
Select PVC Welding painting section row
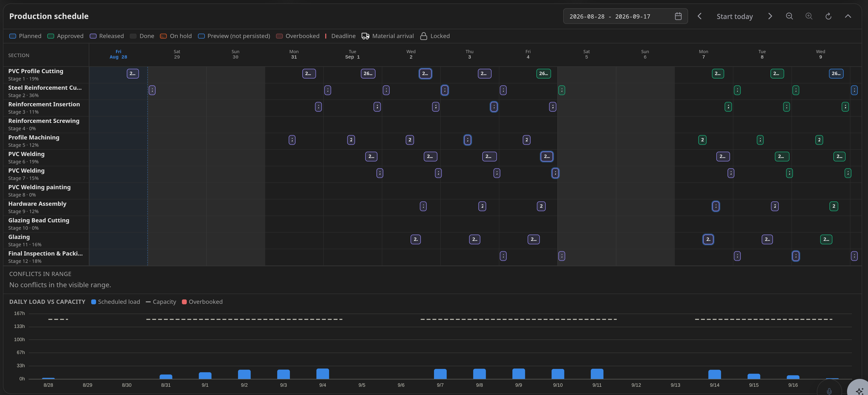tap(46, 191)
